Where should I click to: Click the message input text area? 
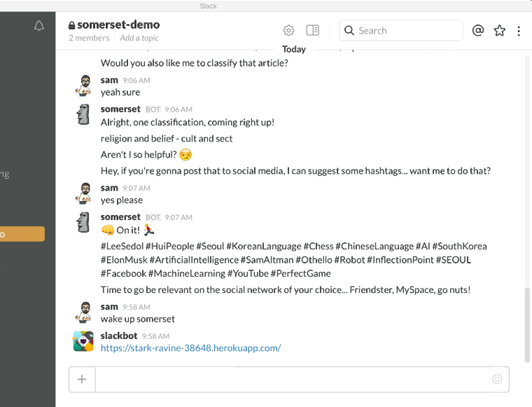[293, 379]
